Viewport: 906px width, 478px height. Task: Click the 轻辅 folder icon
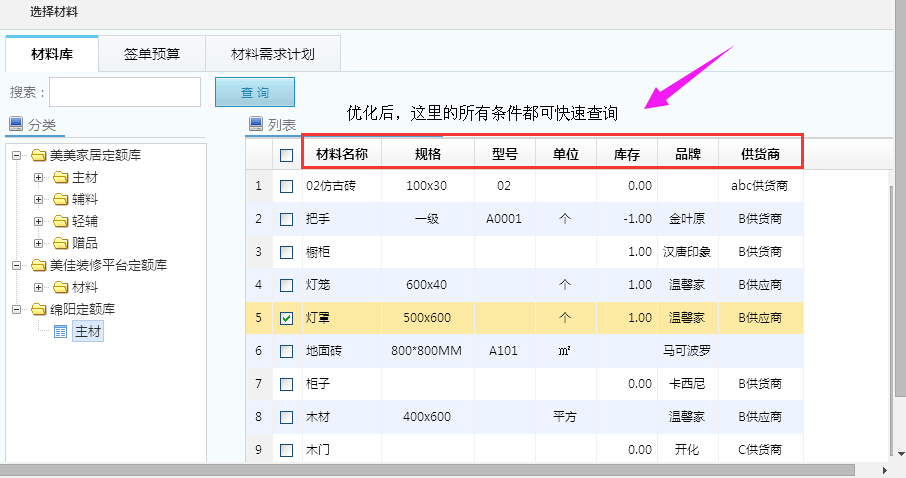point(60,221)
